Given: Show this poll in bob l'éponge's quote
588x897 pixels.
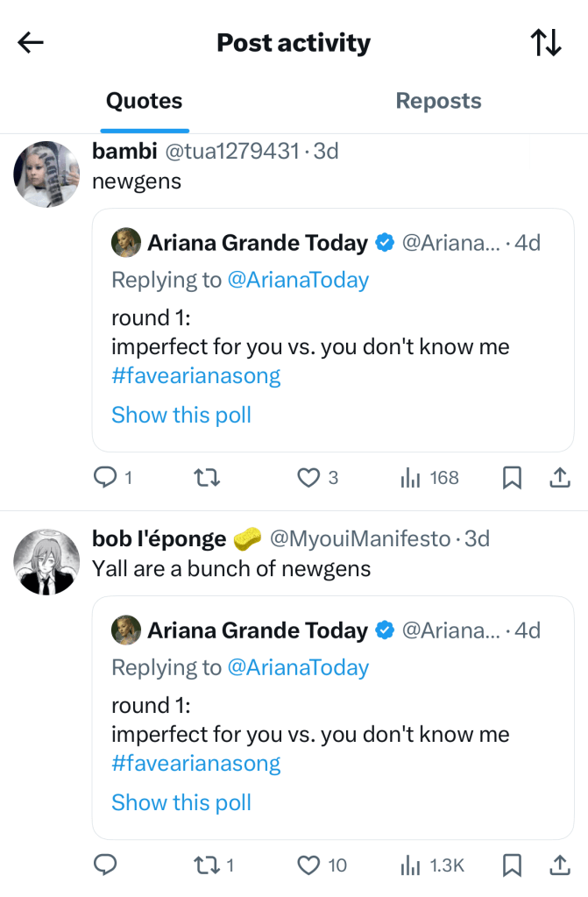Looking at the screenshot, I should [x=181, y=802].
